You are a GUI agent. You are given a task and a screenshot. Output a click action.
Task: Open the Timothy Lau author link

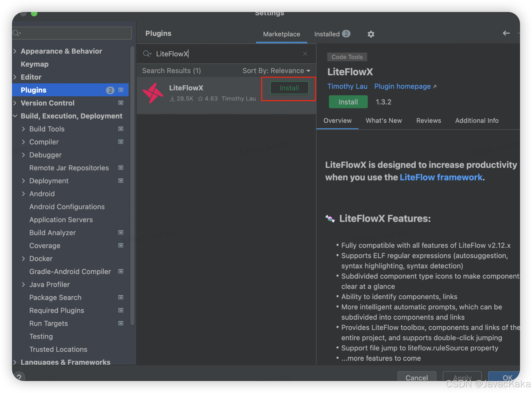347,86
